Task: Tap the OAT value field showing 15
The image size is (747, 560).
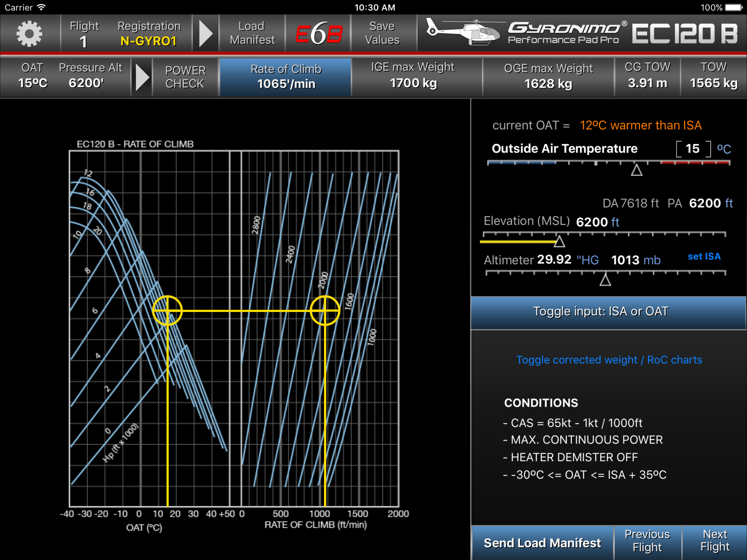Action: tap(693, 149)
